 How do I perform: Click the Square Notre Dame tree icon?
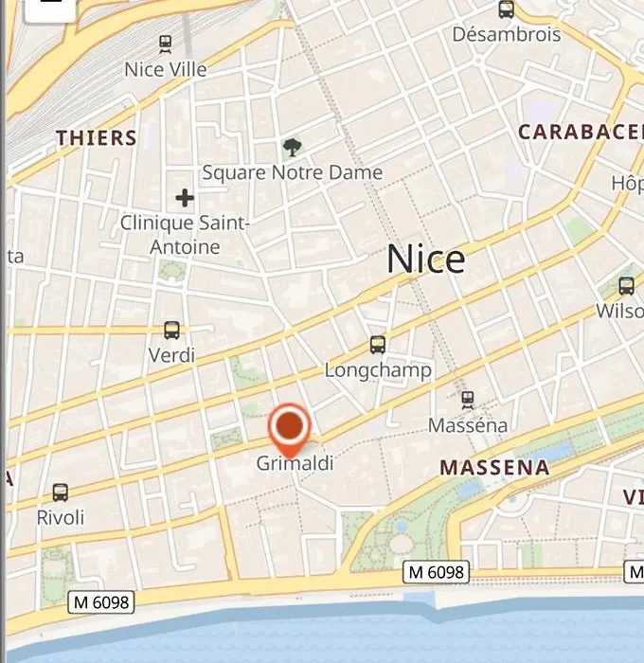(292, 148)
